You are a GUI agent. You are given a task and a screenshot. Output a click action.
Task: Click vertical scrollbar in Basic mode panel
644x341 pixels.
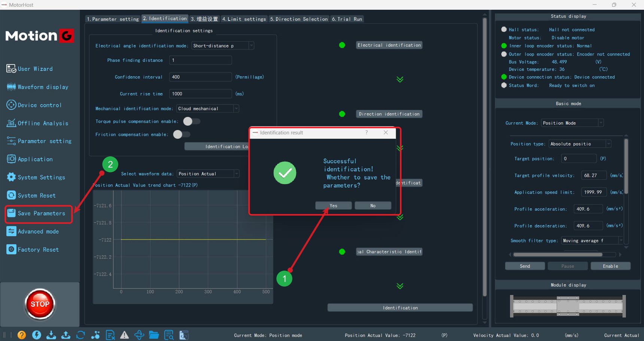click(626, 166)
